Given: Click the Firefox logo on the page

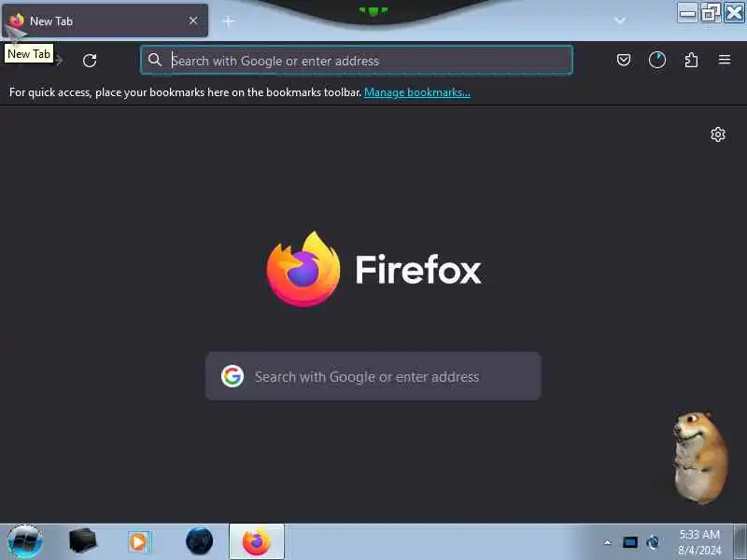Looking at the screenshot, I should (x=303, y=269).
